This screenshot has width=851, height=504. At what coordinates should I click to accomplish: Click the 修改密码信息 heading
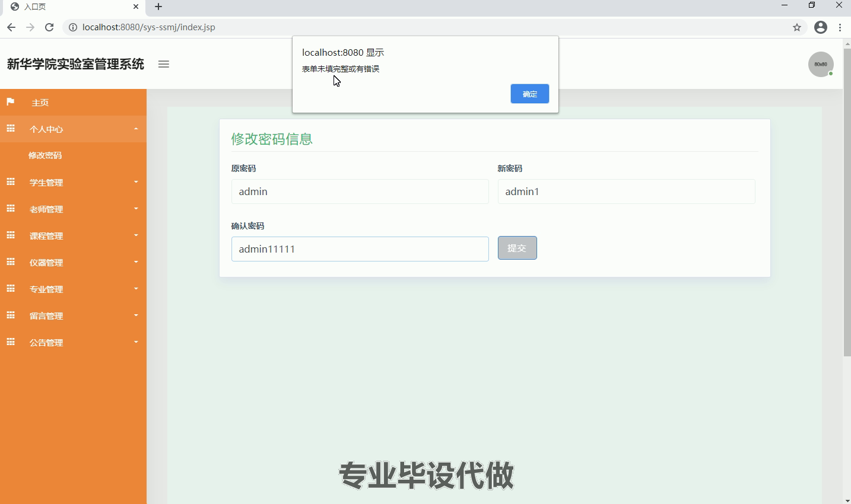(x=272, y=139)
